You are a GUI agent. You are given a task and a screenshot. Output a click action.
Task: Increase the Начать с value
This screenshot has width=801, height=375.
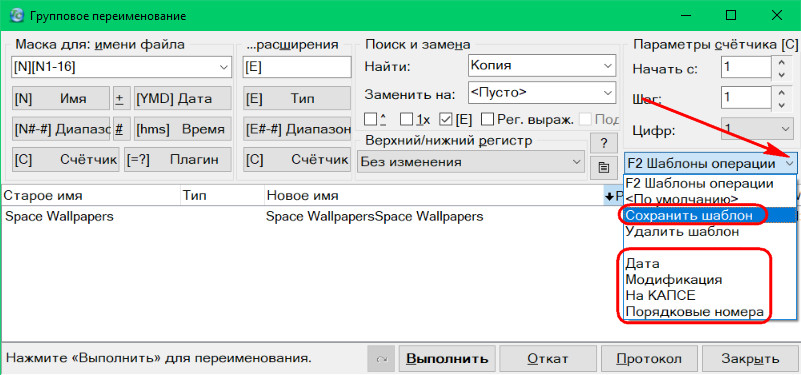[x=781, y=62]
